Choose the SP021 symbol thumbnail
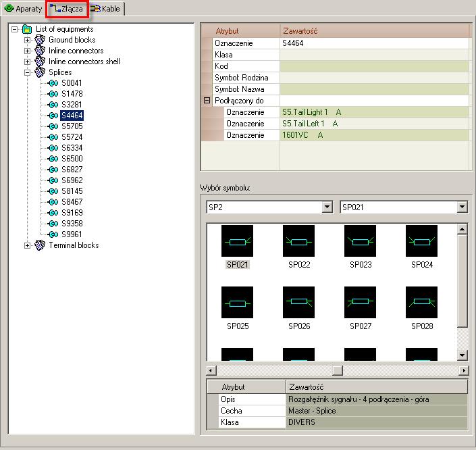Viewport: 476px width, 450px height. (x=237, y=241)
